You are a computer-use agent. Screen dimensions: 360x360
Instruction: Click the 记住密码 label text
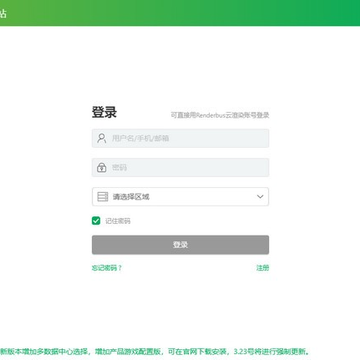click(x=118, y=221)
